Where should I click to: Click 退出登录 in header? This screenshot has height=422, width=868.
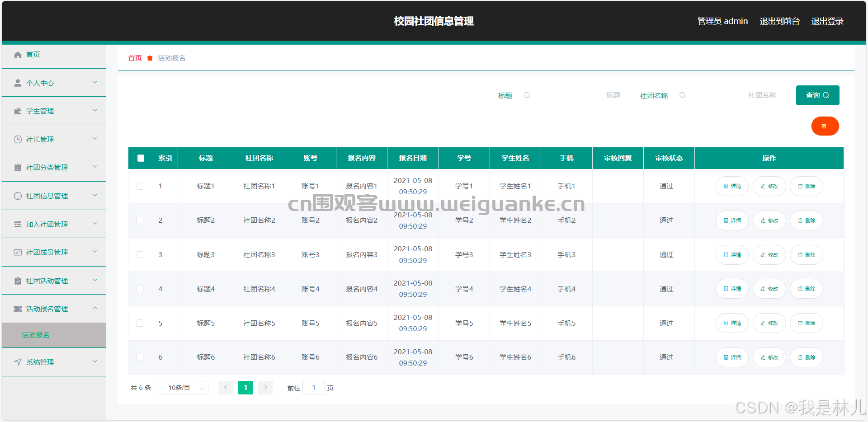click(827, 21)
